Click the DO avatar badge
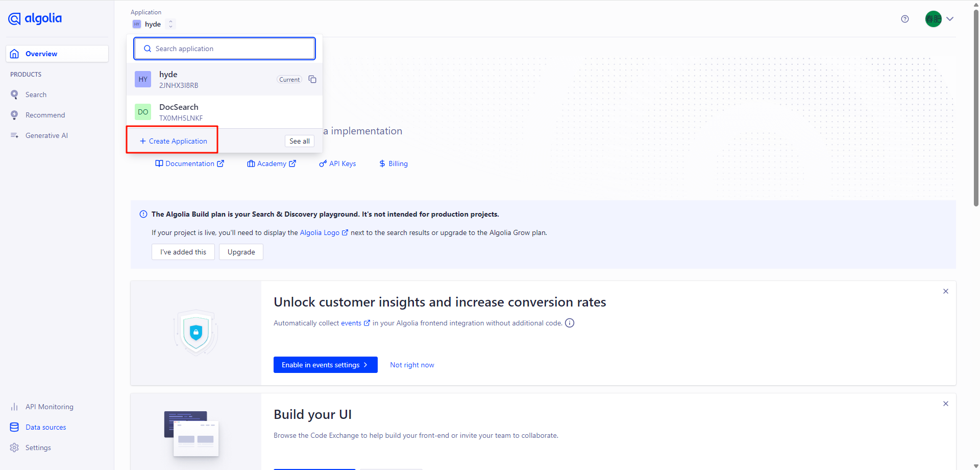Image resolution: width=980 pixels, height=470 pixels. tap(143, 112)
